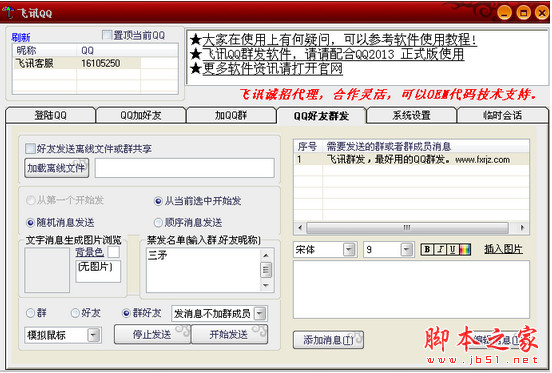Open the software tutorial link 大家在使用上有何疑问
The width and height of the screenshot is (552, 373).
coord(339,40)
